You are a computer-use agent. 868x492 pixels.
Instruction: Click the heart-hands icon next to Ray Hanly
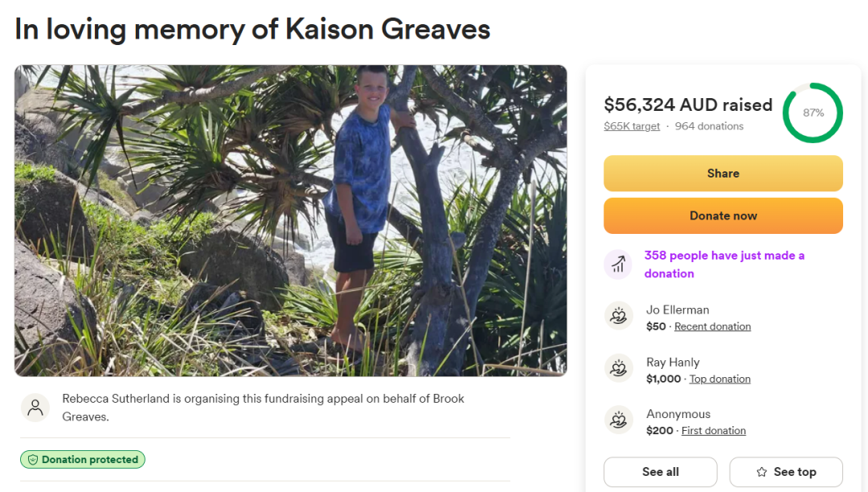(618, 368)
